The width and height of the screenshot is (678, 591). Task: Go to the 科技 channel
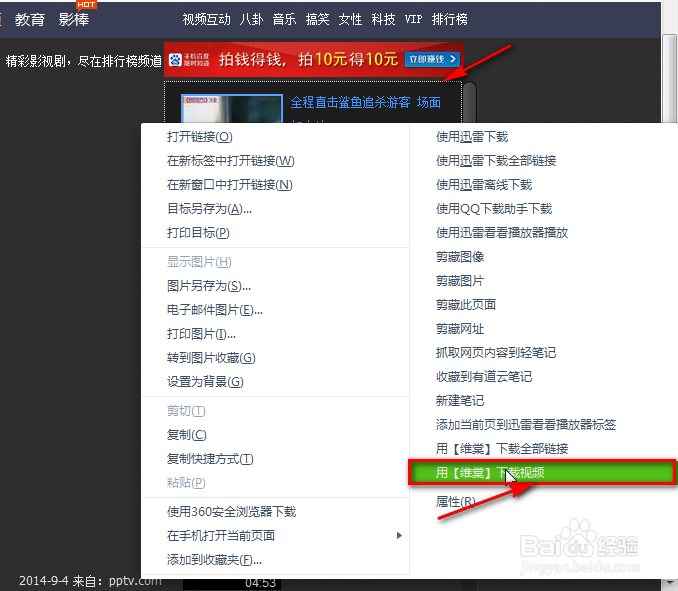[383, 19]
